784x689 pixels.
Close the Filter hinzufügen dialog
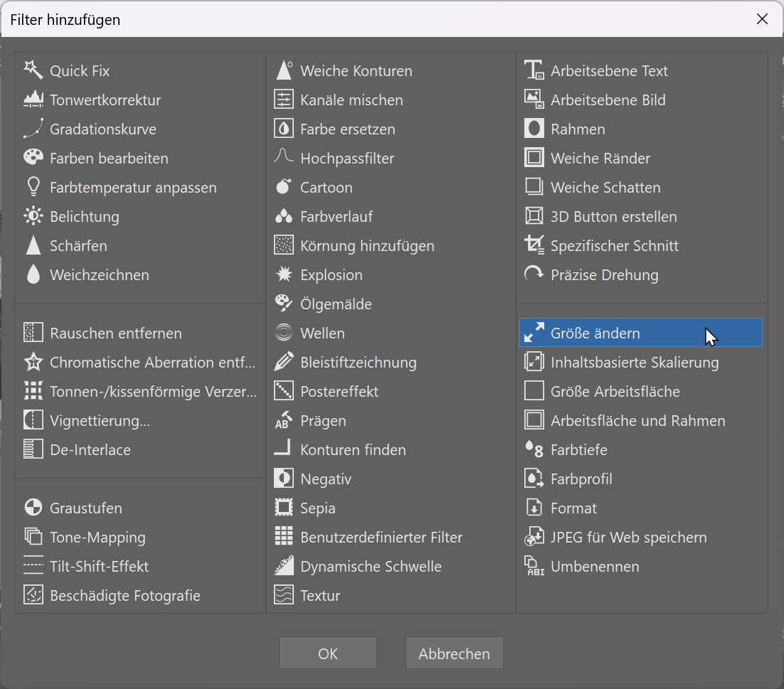click(x=762, y=19)
